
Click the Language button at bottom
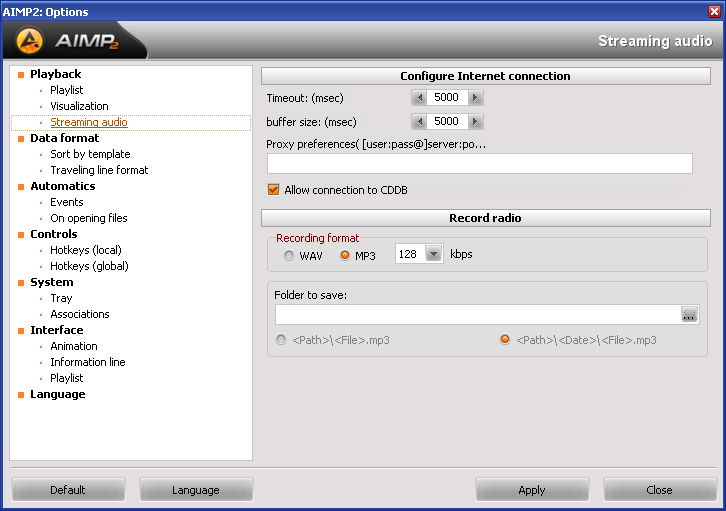[x=196, y=490]
